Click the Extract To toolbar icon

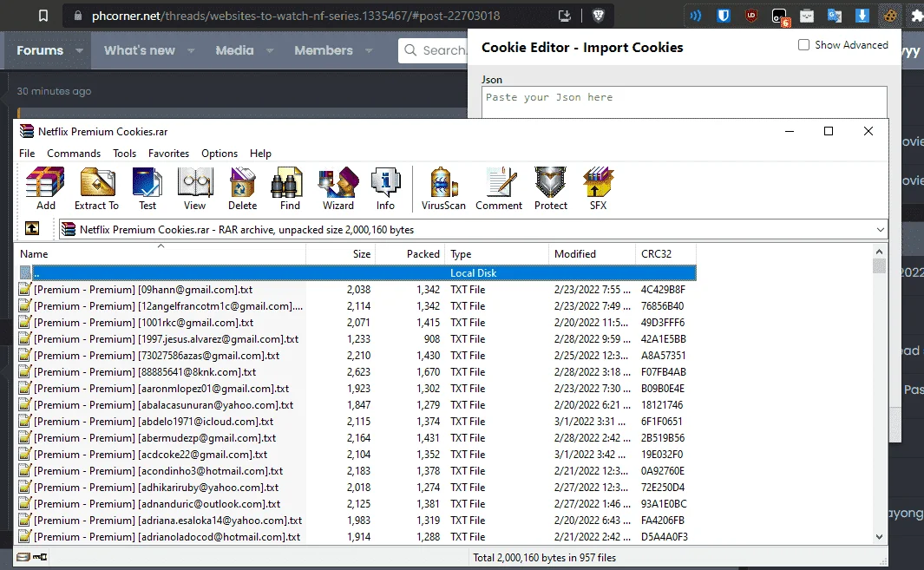pos(96,188)
